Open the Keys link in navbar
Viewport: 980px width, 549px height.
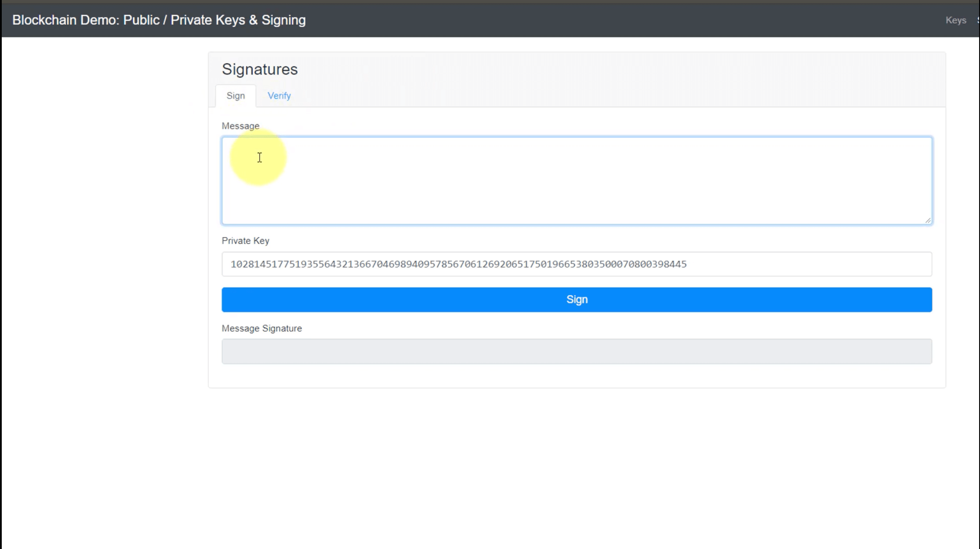point(955,20)
